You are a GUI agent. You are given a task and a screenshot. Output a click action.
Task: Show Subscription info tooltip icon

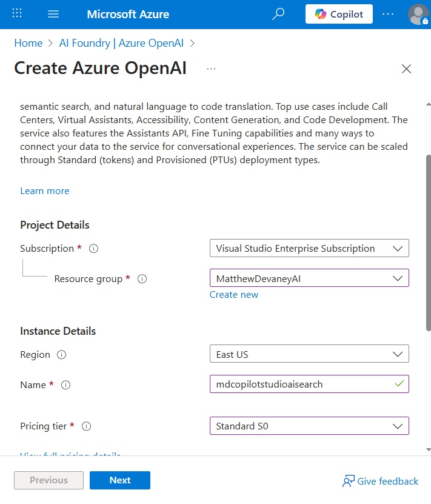(93, 249)
